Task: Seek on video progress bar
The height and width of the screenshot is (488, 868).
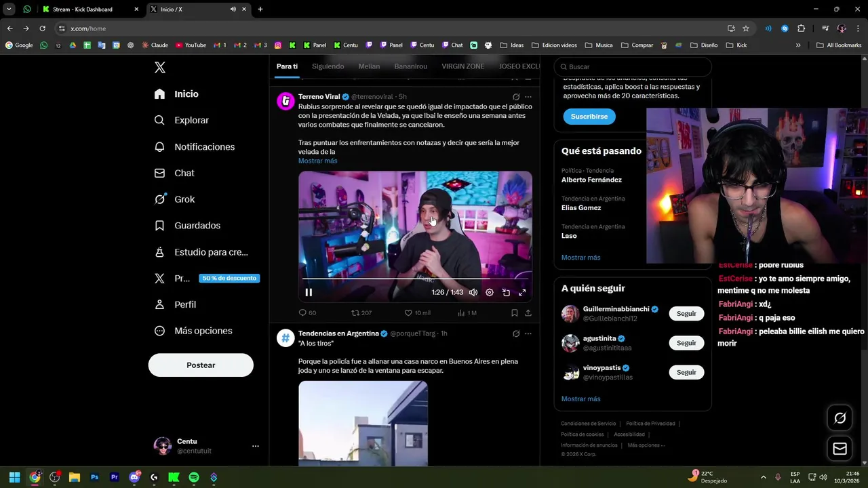Action: (x=415, y=279)
